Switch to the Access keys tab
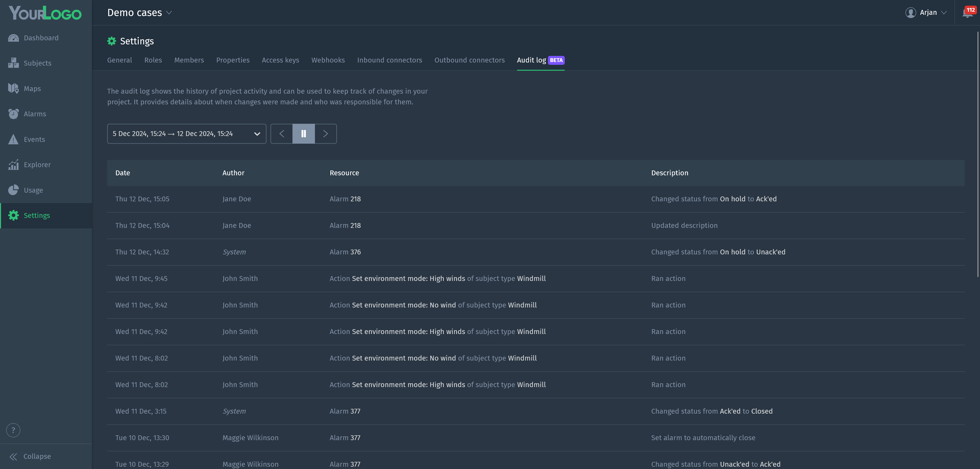Screen dimensions: 980x469 pyautogui.click(x=280, y=60)
